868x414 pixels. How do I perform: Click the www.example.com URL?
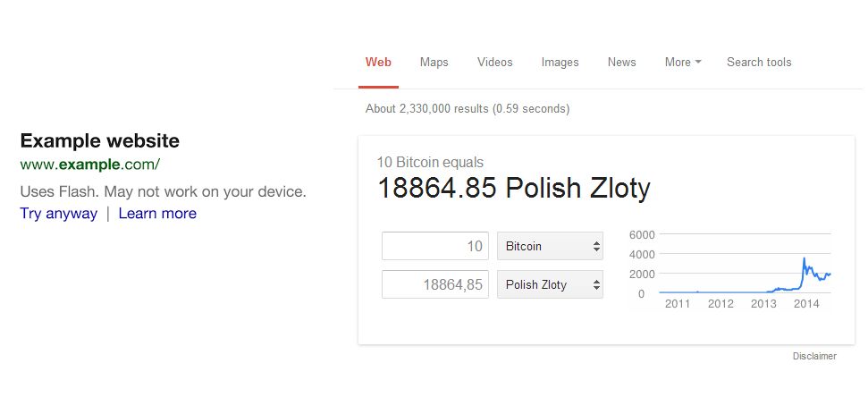point(89,165)
